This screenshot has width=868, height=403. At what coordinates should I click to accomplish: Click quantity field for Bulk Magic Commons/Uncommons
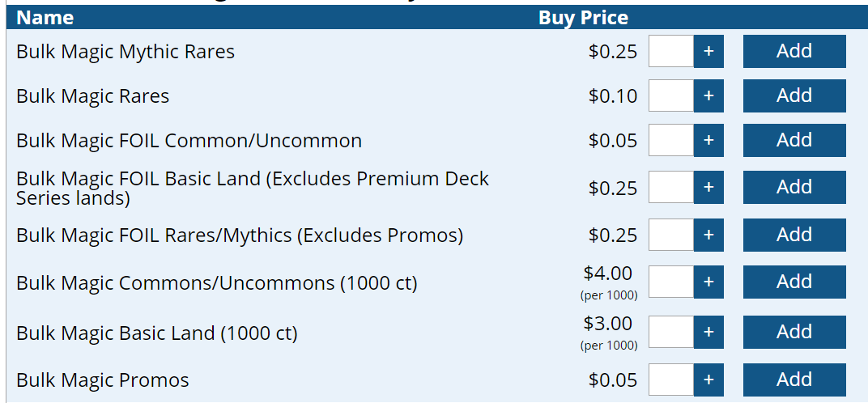click(671, 282)
